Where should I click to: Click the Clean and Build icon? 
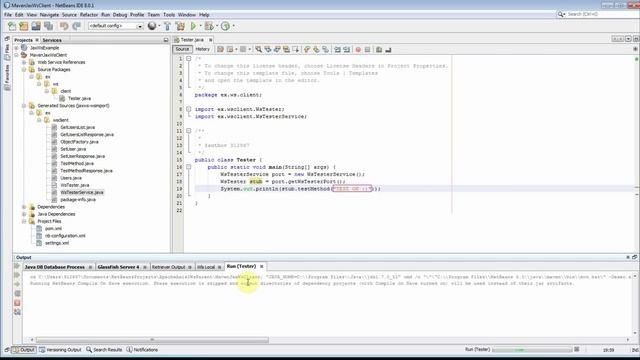[180, 26]
